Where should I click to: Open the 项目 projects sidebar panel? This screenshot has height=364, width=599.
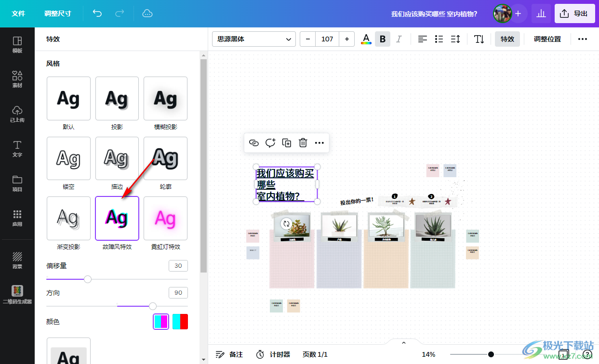pyautogui.click(x=17, y=183)
